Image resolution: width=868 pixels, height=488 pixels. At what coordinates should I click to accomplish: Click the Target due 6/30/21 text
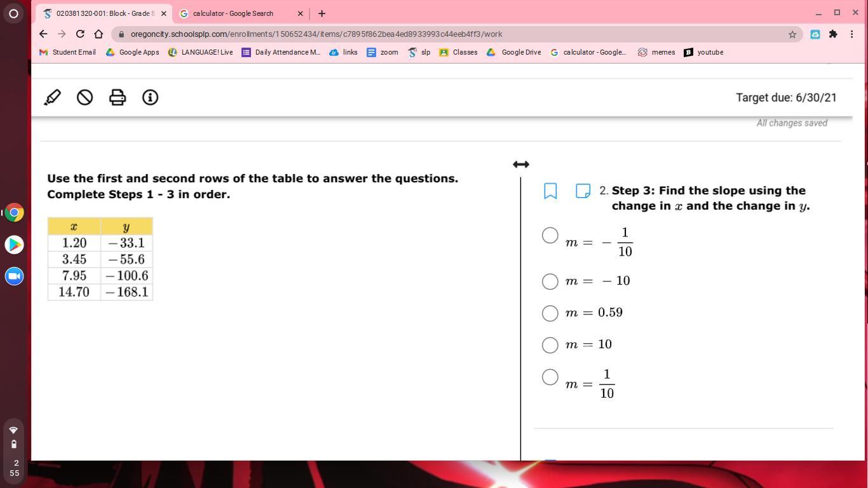[x=786, y=98]
